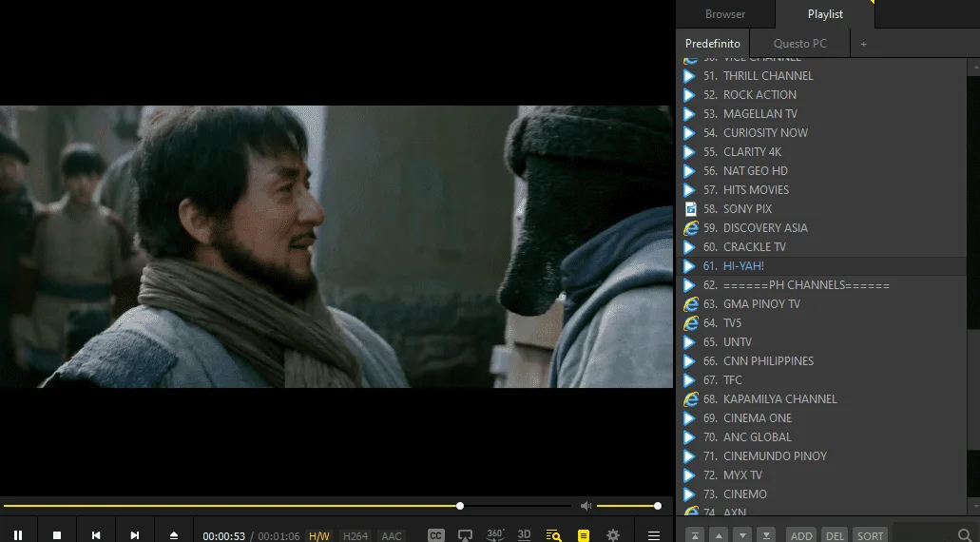
Task: Add a new playlist tab with plus
Action: point(864,44)
